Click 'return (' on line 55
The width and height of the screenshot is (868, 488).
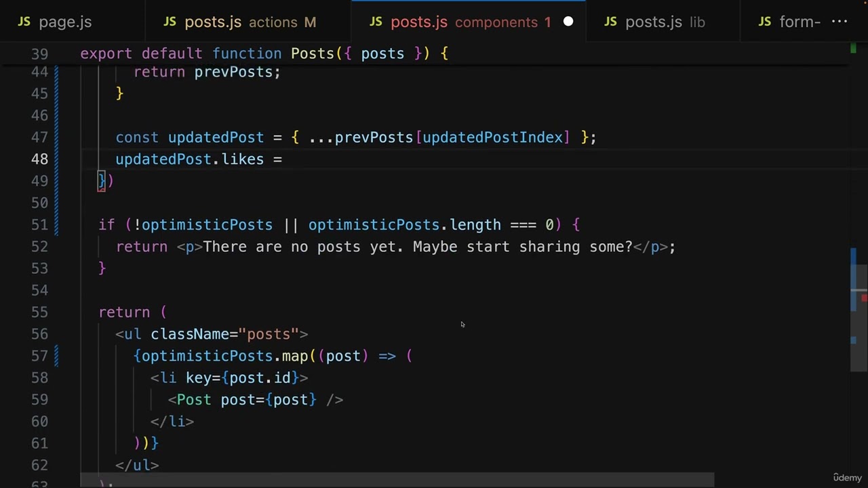(133, 312)
